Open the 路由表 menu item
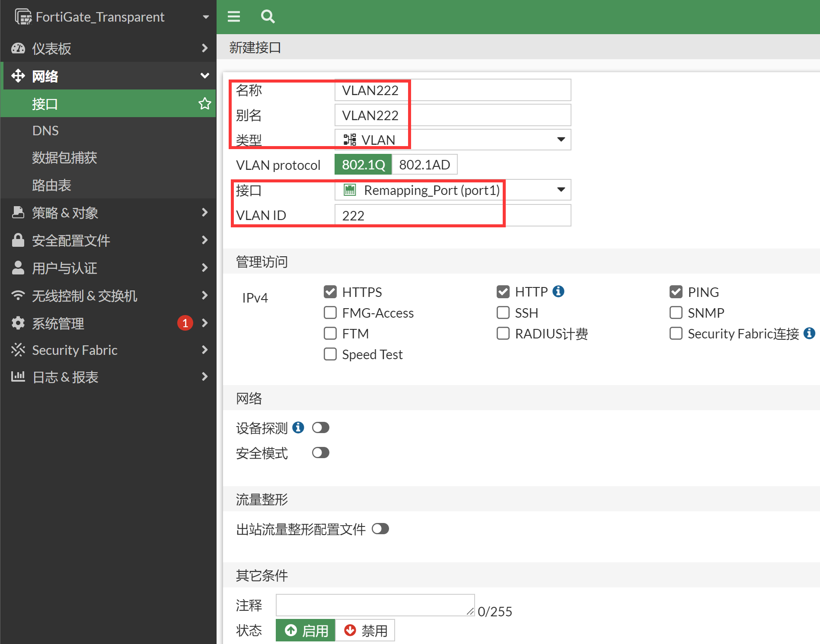Viewport: 820px width, 644px height. [51, 185]
